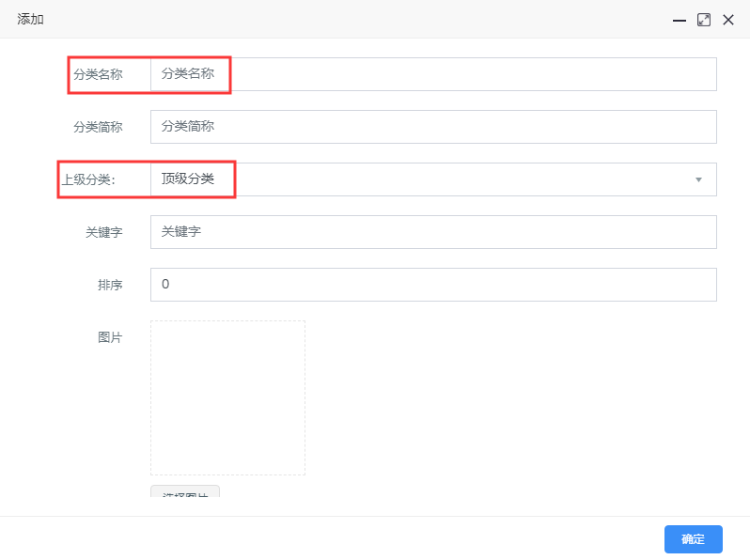
Task: Maximize the 添加 dialog window
Action: pyautogui.click(x=703, y=20)
